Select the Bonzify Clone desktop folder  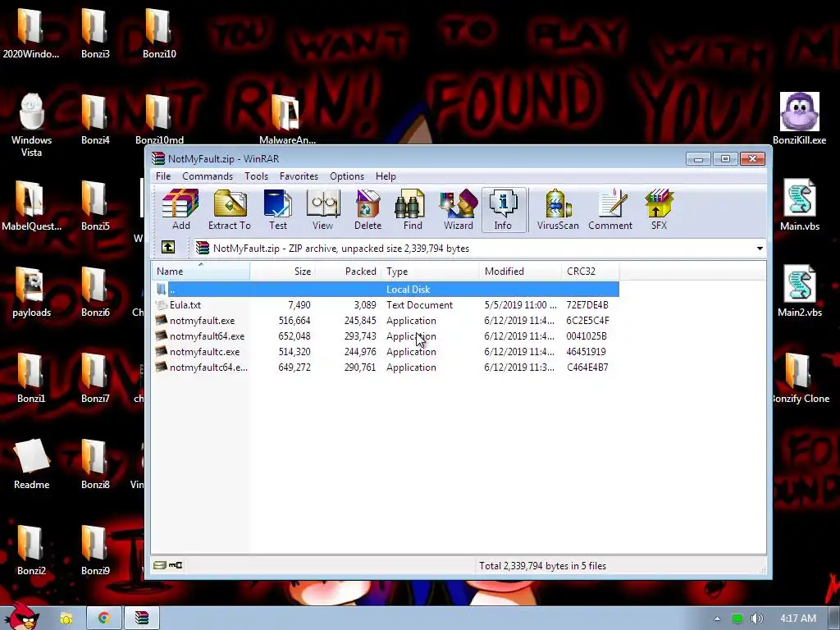(x=799, y=377)
